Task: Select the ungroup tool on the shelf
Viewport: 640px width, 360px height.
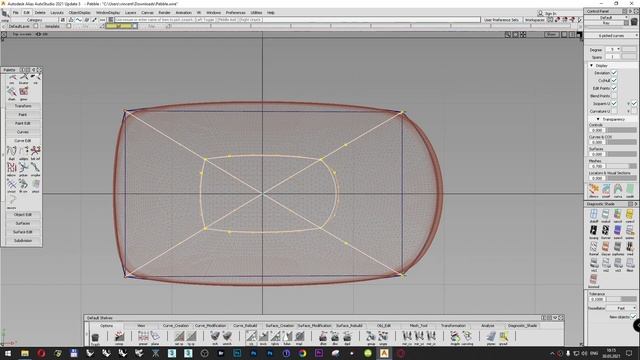Action: click(383, 337)
